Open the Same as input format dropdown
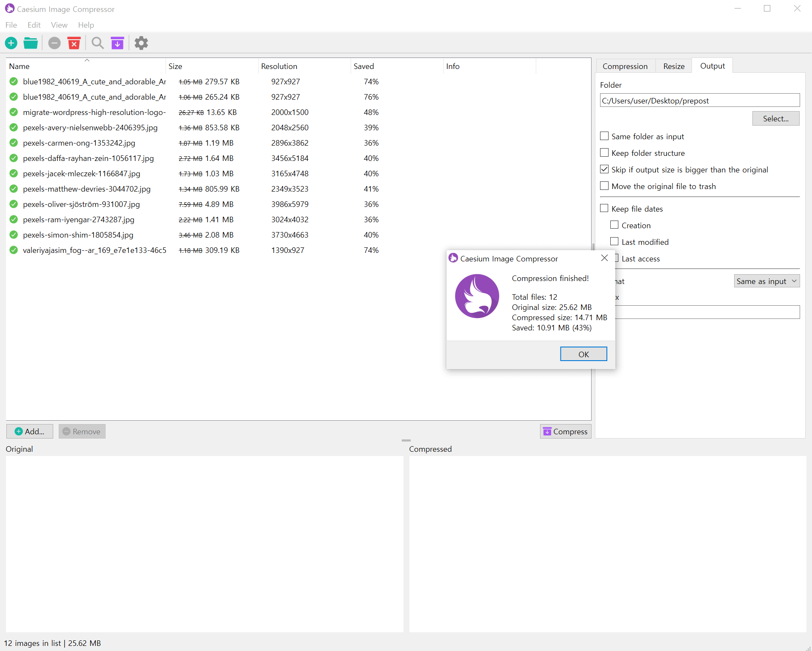812x651 pixels. 766,281
